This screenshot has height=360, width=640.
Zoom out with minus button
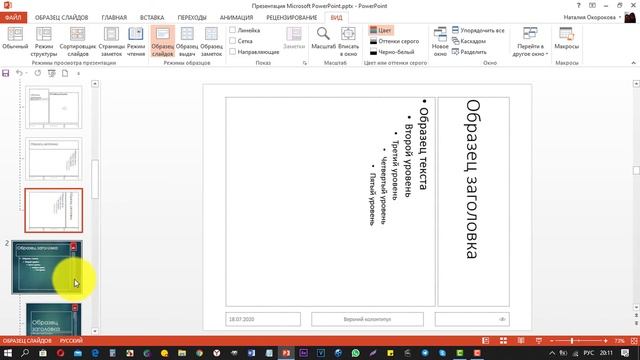(x=551, y=340)
